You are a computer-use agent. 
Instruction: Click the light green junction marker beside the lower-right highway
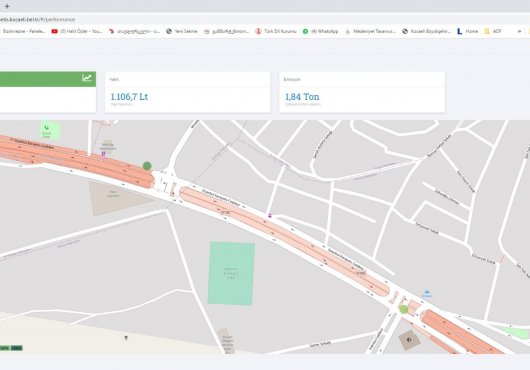pyautogui.click(x=404, y=309)
